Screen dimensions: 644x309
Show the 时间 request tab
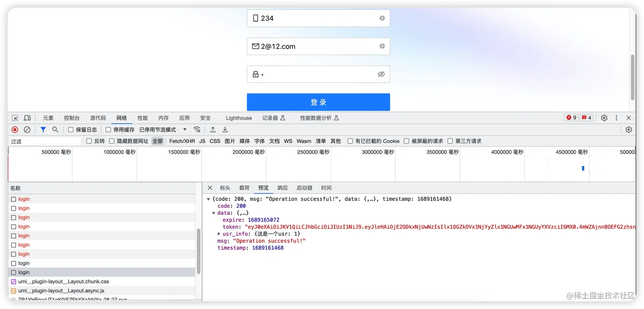[x=326, y=188]
